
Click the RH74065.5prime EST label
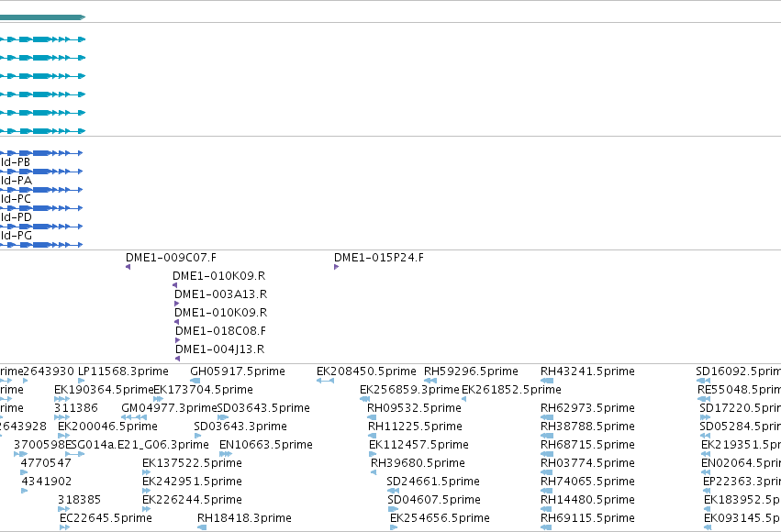click(587, 482)
